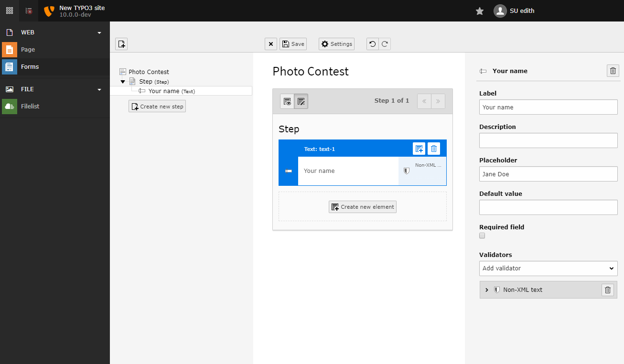Save the Photo Contest form
Screen dimensions: 624x364
tap(293, 43)
